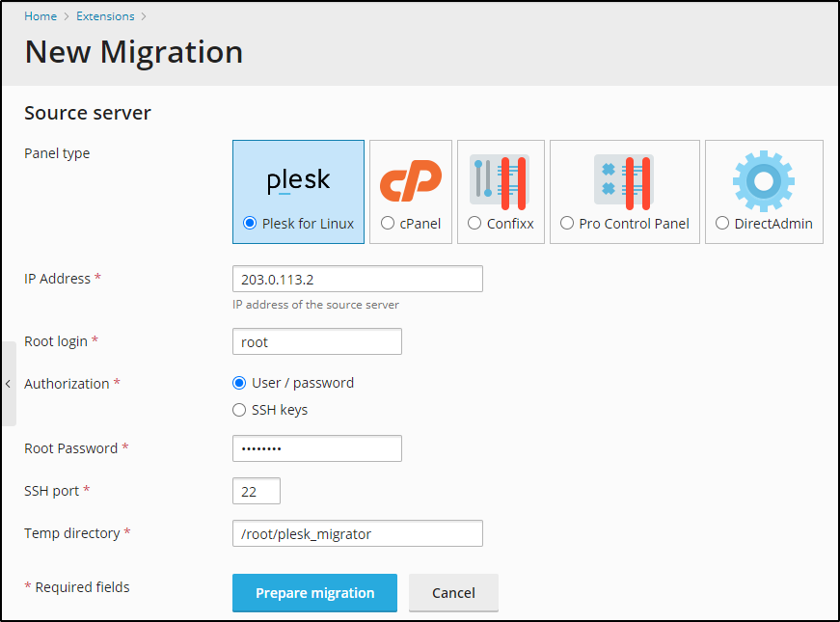Click into the Root Password field

(316, 448)
